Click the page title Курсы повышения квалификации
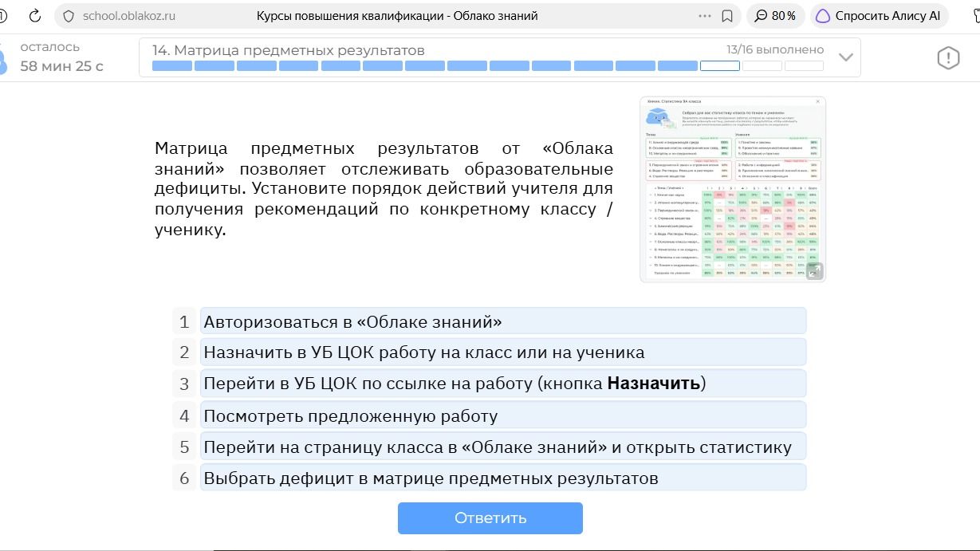 coord(397,16)
